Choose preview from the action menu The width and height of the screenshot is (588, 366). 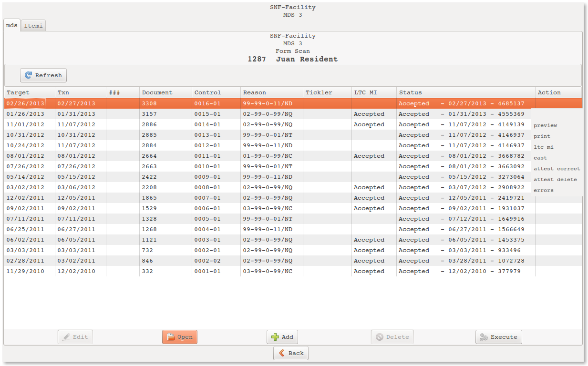tap(545, 125)
